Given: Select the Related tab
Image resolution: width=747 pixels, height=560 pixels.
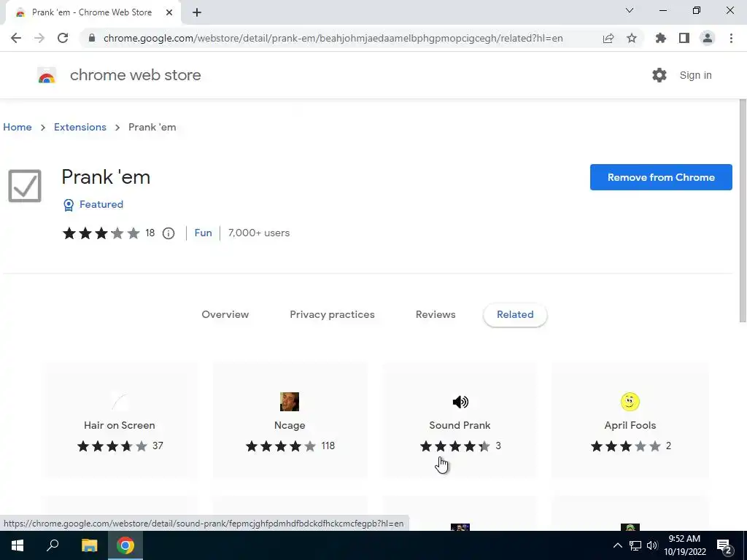Looking at the screenshot, I should (515, 314).
